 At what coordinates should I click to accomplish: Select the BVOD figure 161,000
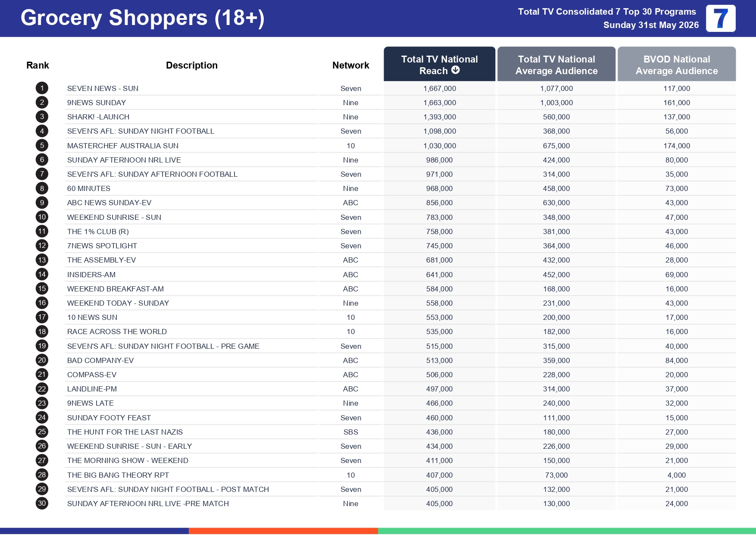(x=677, y=103)
